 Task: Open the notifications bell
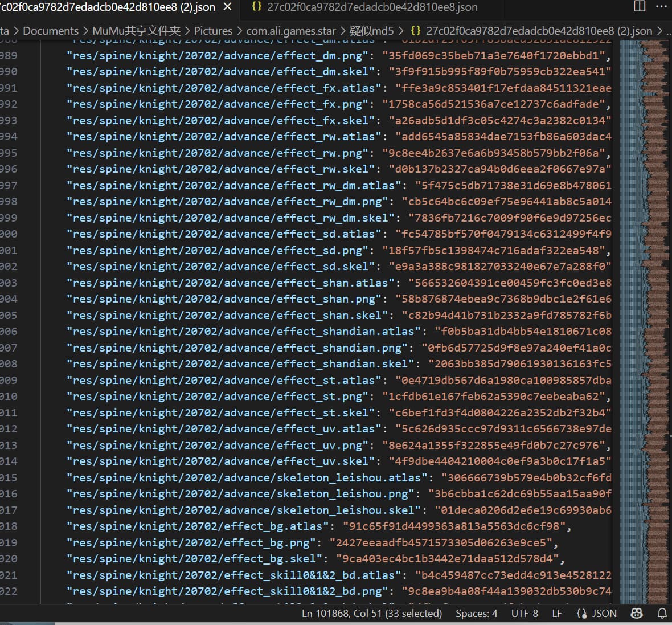[662, 613]
